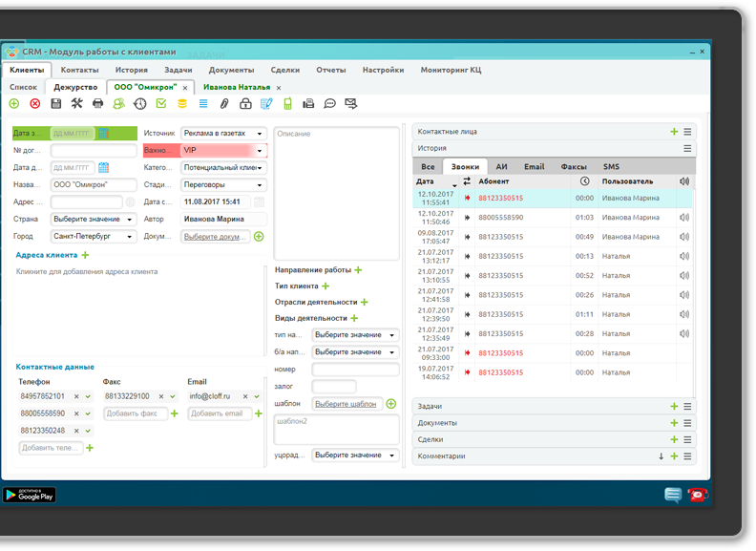Select call row dated 09.08.2017 17:05:47

553,237
